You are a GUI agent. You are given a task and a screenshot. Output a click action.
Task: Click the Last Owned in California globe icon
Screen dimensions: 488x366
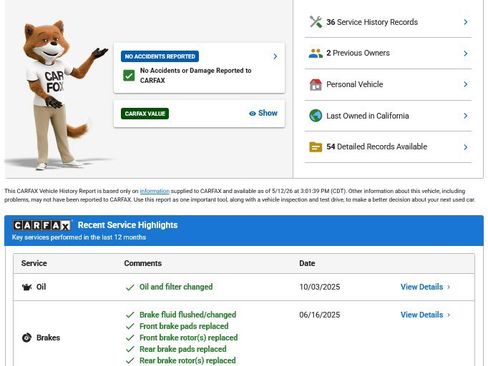(x=316, y=116)
